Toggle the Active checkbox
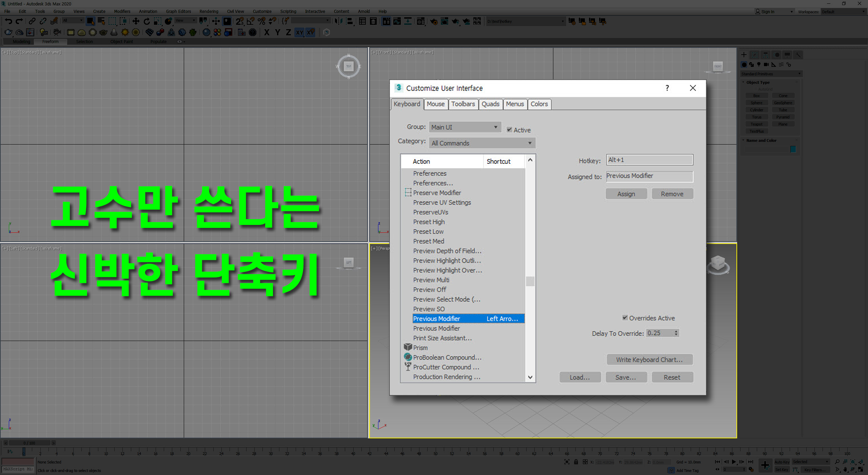868x475 pixels. [x=509, y=130]
